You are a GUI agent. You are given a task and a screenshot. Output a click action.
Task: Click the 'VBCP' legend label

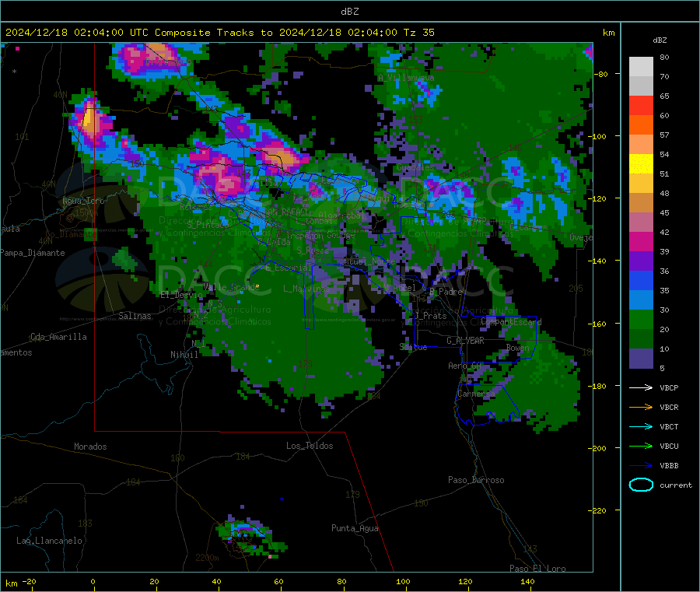click(x=669, y=387)
